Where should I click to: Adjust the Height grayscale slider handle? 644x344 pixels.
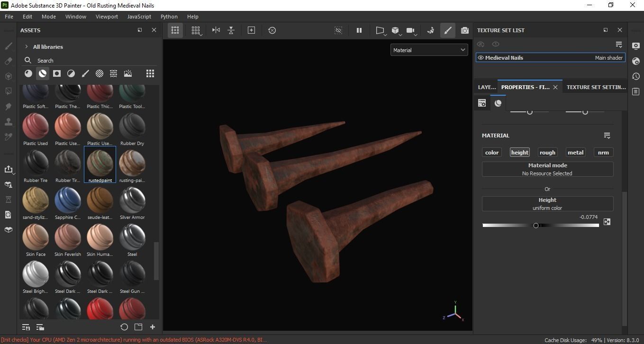536,226
